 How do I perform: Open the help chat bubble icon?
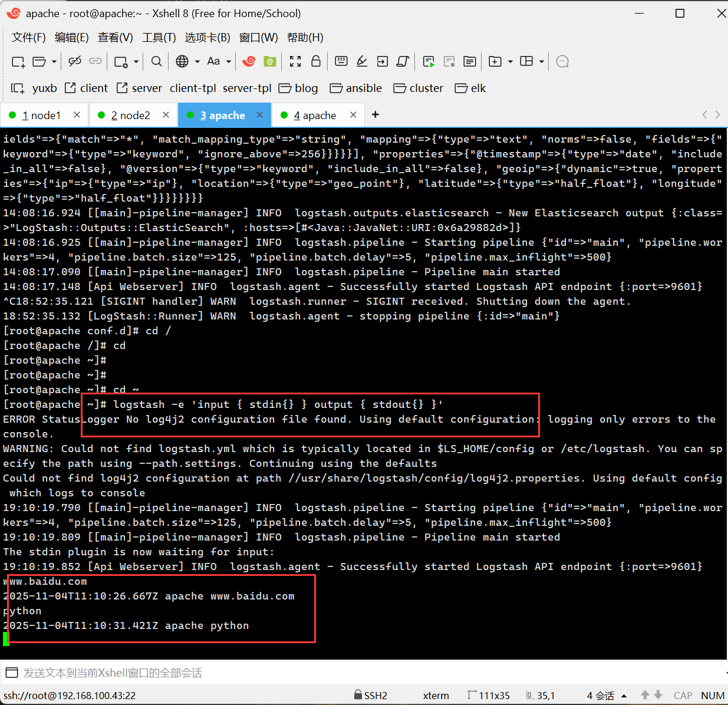point(562,61)
